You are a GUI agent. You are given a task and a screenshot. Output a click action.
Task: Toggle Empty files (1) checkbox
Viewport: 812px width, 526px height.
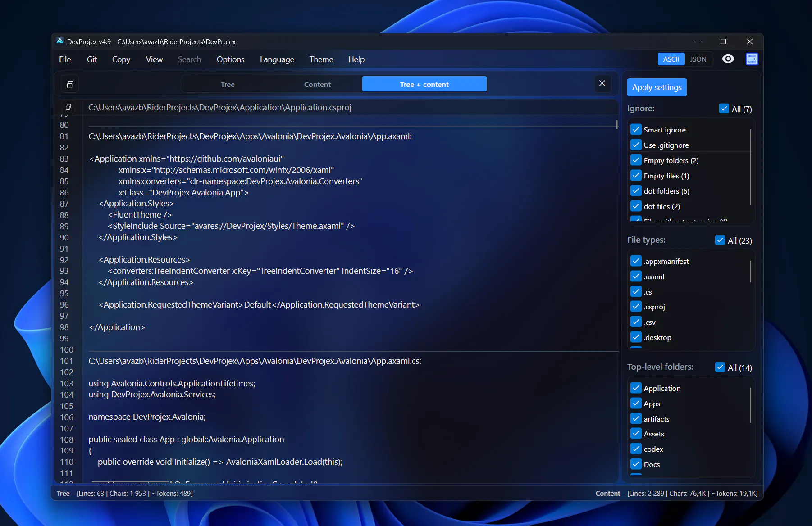636,176
